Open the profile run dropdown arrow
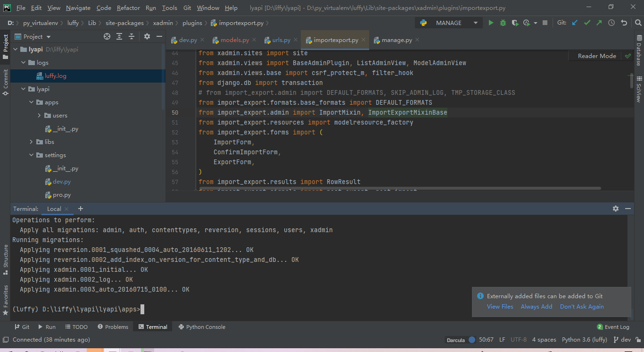 (x=536, y=23)
